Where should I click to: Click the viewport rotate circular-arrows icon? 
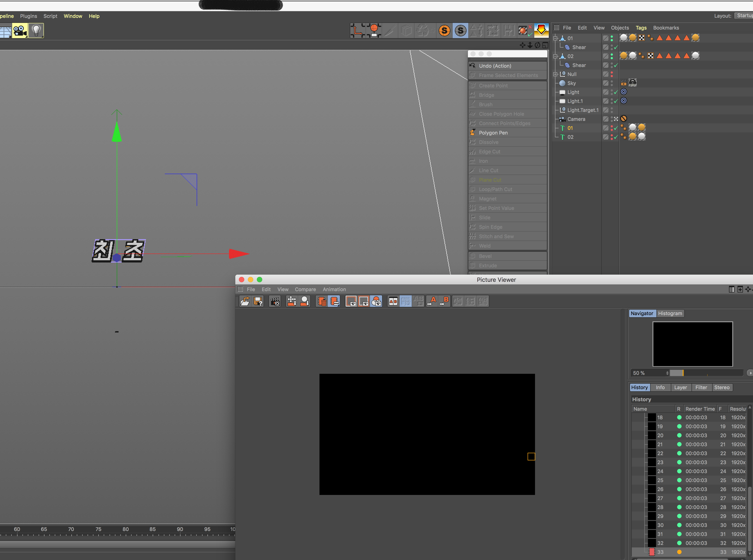[538, 45]
